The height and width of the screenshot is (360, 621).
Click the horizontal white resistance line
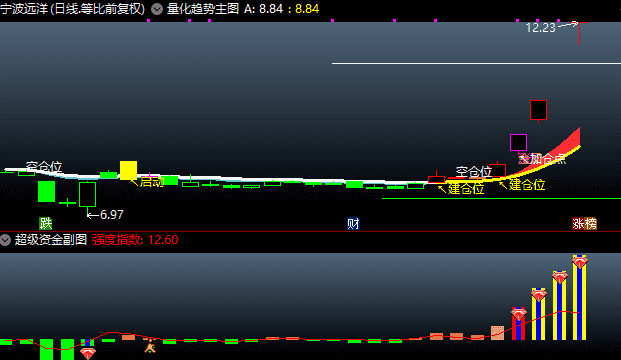(476, 63)
